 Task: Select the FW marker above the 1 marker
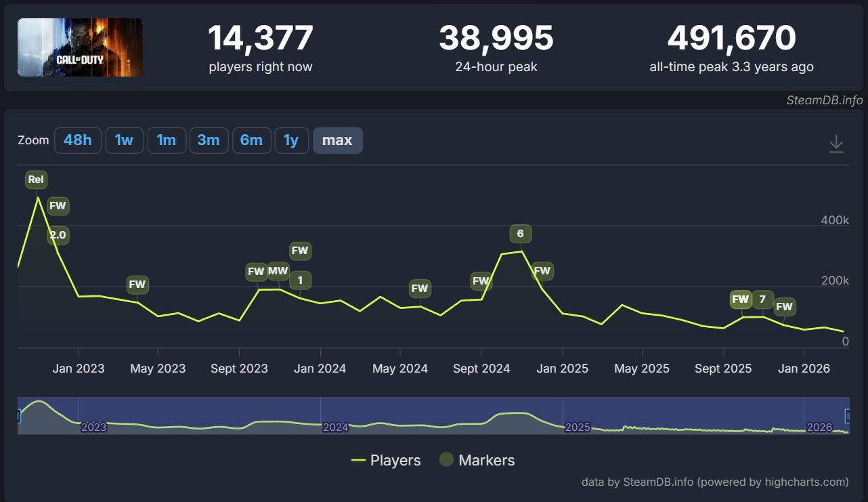300,250
